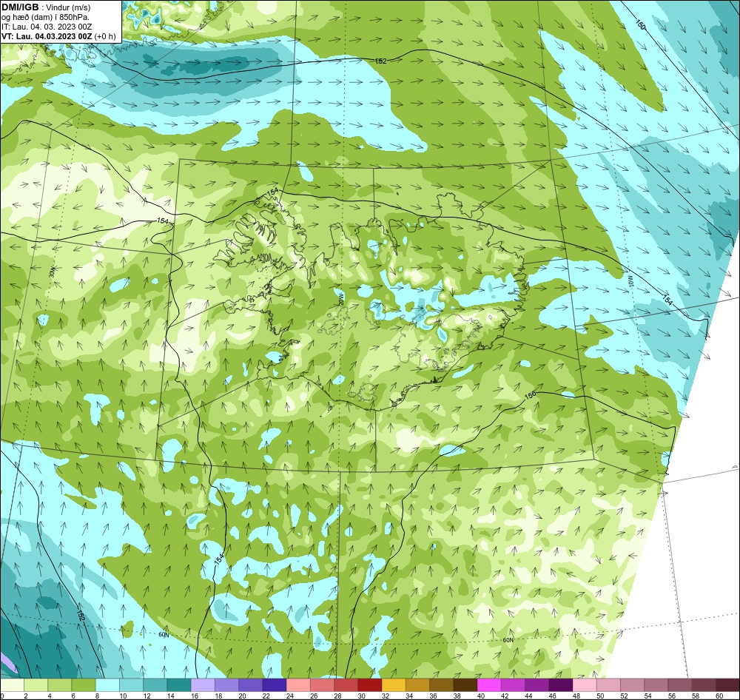Select the legend swatch between 18 and 20

(x=227, y=684)
